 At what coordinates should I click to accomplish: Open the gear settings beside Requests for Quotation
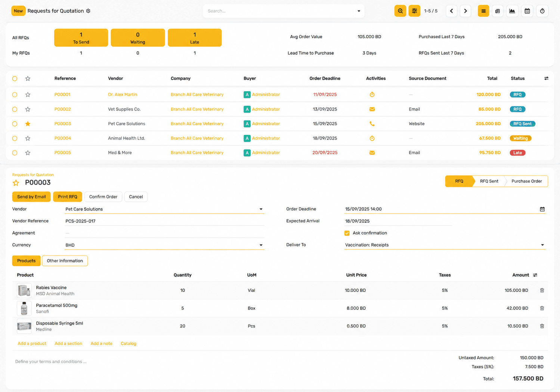[x=88, y=11]
